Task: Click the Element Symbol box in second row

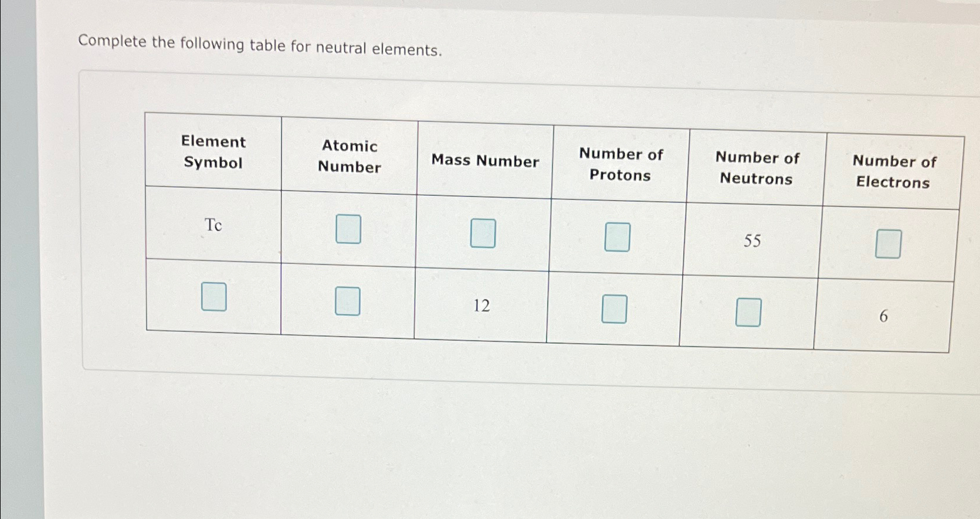Action: pyautogui.click(x=213, y=297)
